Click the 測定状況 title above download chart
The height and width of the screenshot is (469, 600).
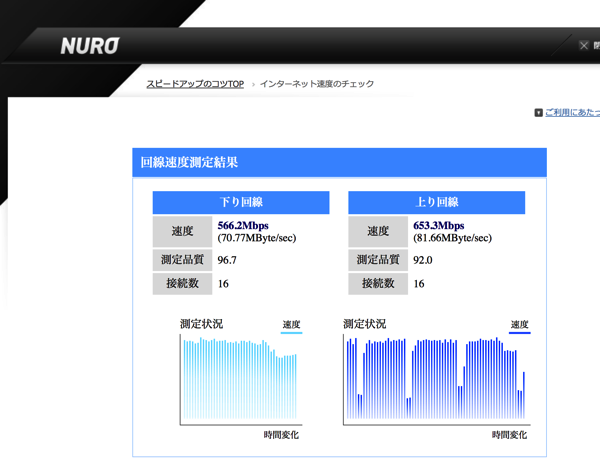(202, 324)
